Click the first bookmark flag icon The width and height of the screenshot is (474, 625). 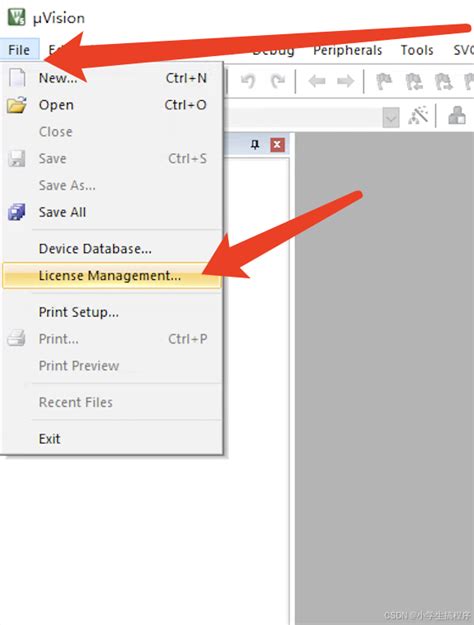[x=384, y=81]
